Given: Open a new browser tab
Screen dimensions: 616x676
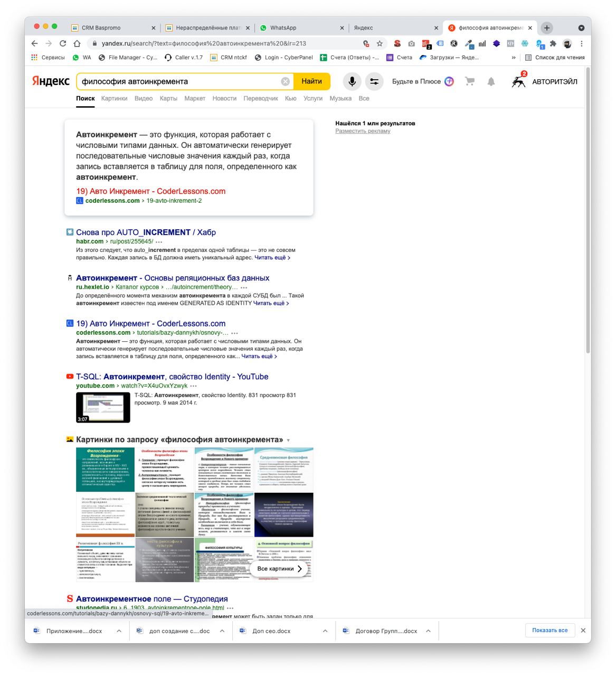Looking at the screenshot, I should click(547, 28).
